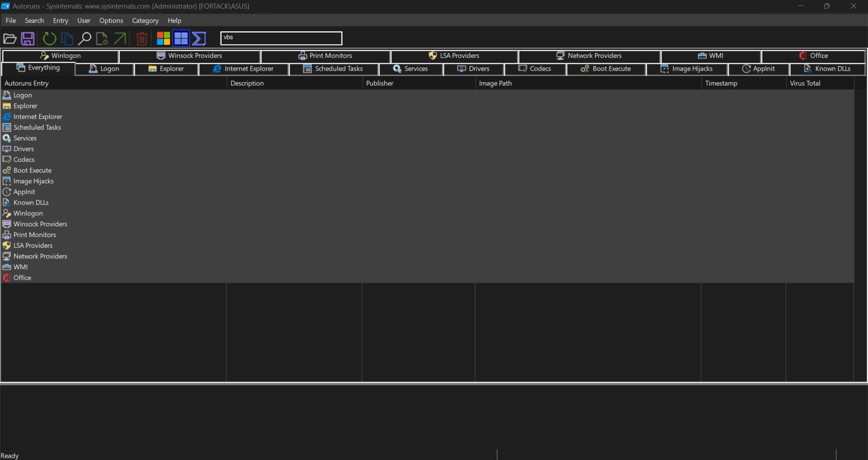Sort by the Description column header
Image resolution: width=868 pixels, height=460 pixels.
tap(294, 83)
